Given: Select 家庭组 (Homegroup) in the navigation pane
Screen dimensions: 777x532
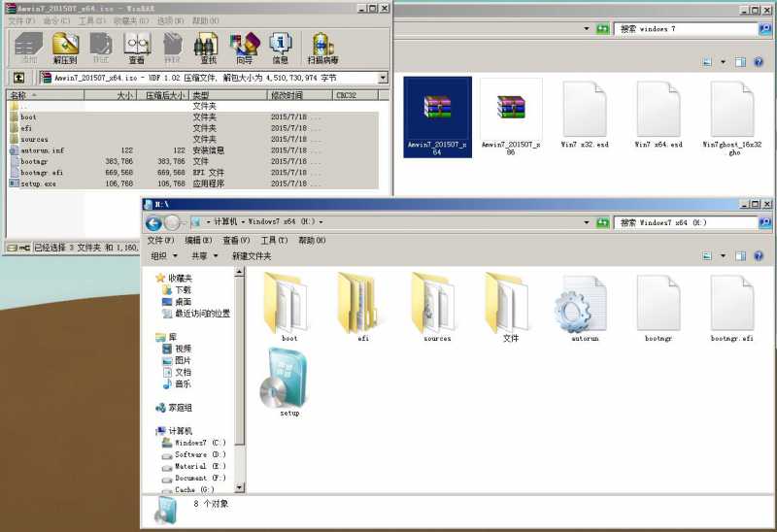Looking at the screenshot, I should click(174, 408).
